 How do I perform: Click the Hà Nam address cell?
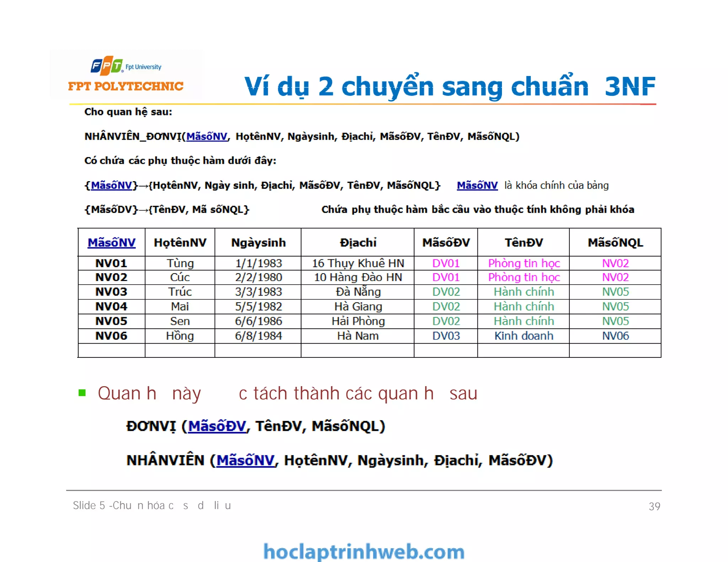coord(358,336)
